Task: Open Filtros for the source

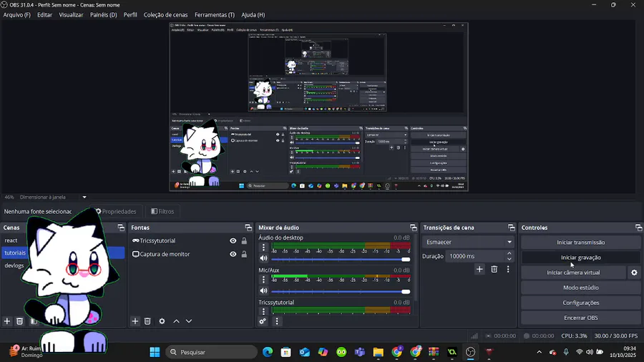Action: [162, 211]
